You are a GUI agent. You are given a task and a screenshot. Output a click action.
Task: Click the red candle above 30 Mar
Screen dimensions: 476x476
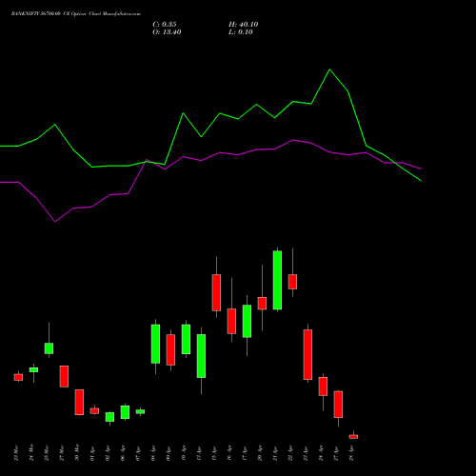click(x=79, y=402)
